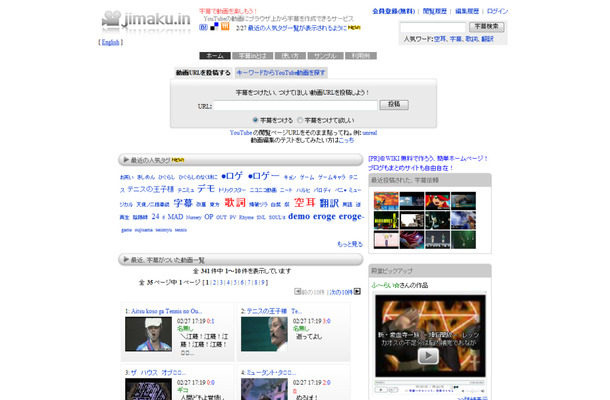610x400 pixels.
Task: Open video 3 ザ ハウス title link
Action: (x=158, y=373)
